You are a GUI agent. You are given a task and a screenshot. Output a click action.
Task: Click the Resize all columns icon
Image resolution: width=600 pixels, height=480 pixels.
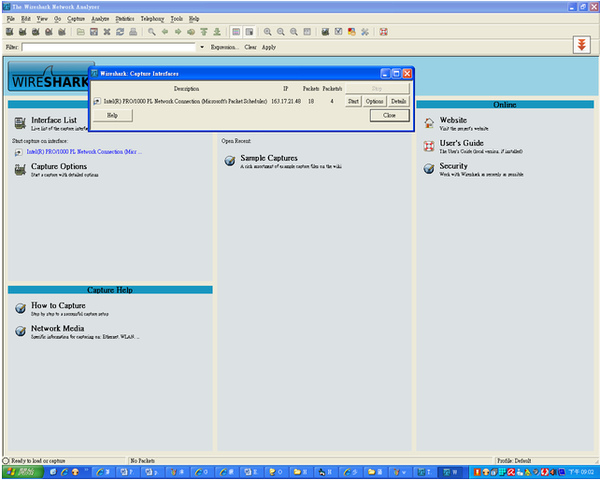click(307, 32)
